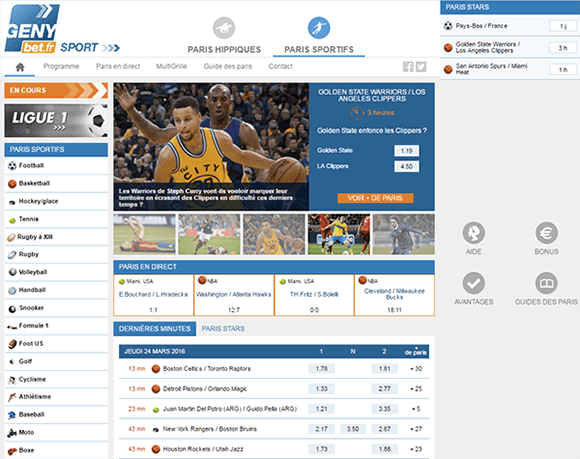
Task: Select Hockey/glace in the sports sidebar
Action: (56, 202)
